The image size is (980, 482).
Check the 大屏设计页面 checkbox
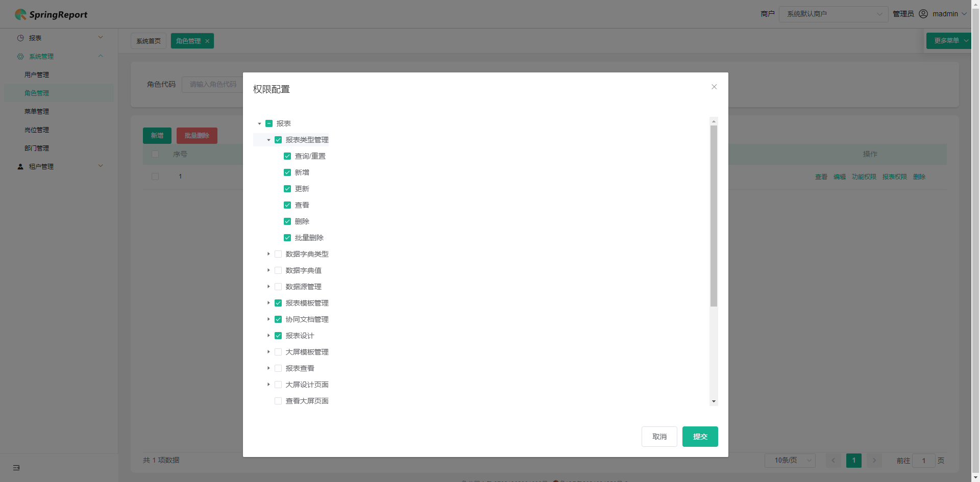pos(278,385)
